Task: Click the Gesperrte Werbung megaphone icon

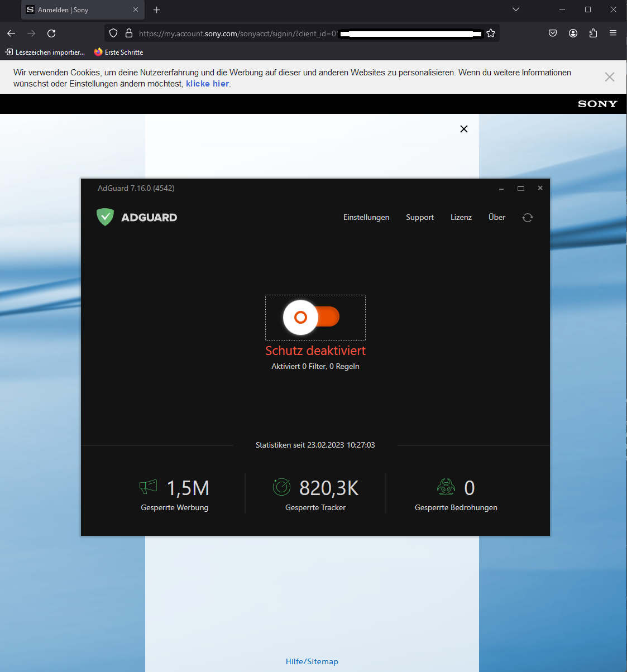Action: tap(147, 487)
